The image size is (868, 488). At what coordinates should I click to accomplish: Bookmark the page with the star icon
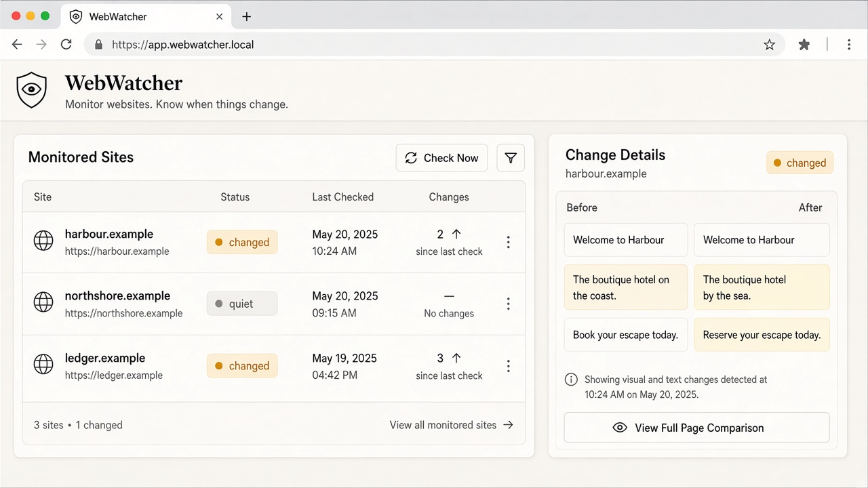769,45
